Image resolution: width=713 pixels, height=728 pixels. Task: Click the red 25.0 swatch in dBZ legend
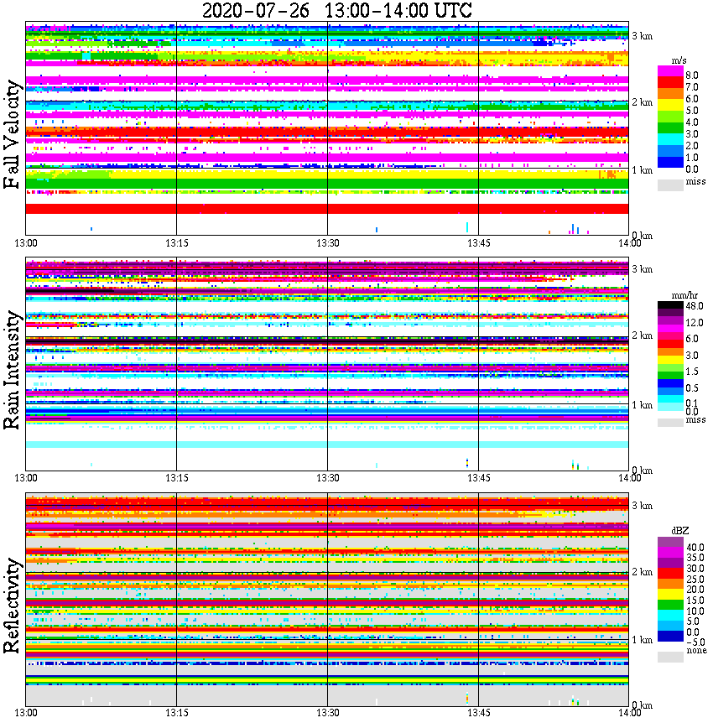point(670,573)
